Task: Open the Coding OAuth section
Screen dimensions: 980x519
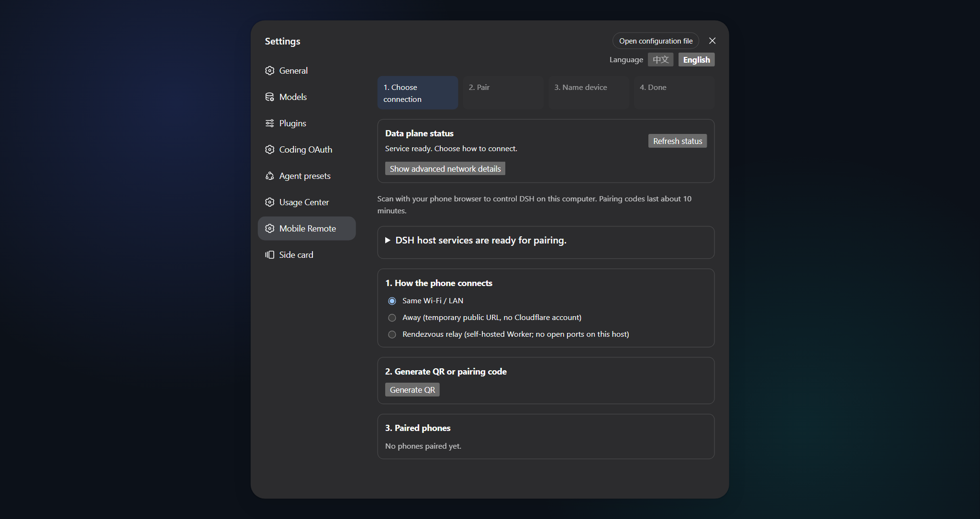Action: [x=307, y=150]
